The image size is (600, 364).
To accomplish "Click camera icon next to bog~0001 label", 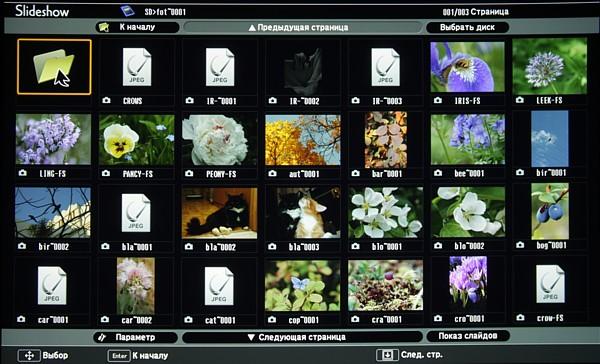I will 520,245.
